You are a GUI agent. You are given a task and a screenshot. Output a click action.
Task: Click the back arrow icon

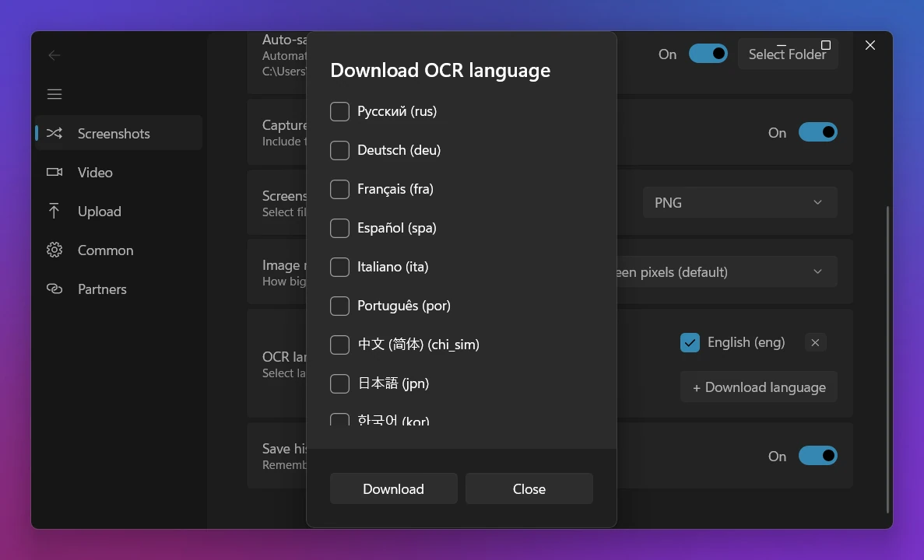tap(54, 55)
